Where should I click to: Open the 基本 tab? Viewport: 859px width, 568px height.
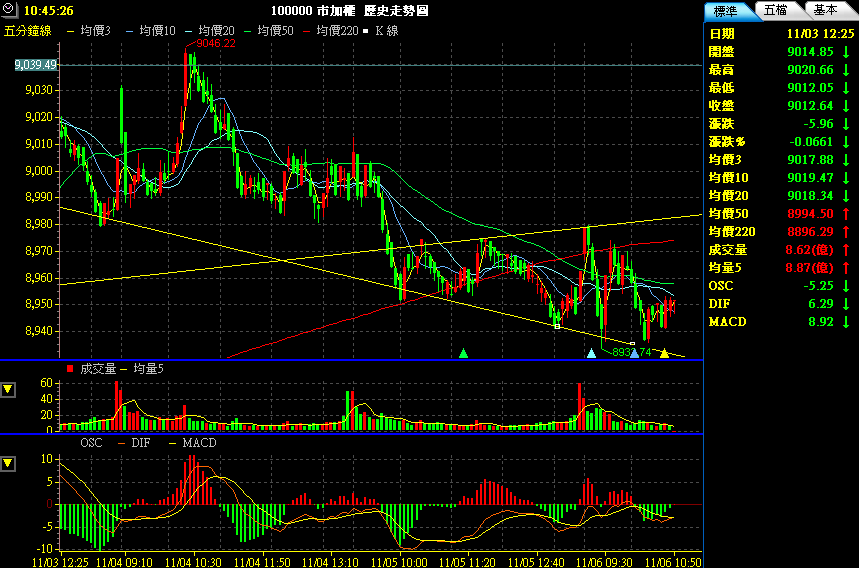click(x=825, y=10)
